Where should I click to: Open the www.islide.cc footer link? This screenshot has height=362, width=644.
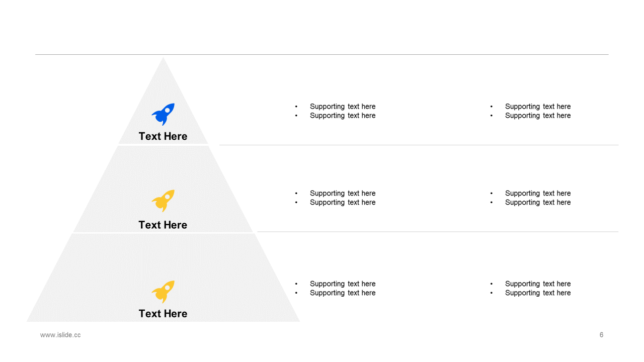tap(60, 335)
